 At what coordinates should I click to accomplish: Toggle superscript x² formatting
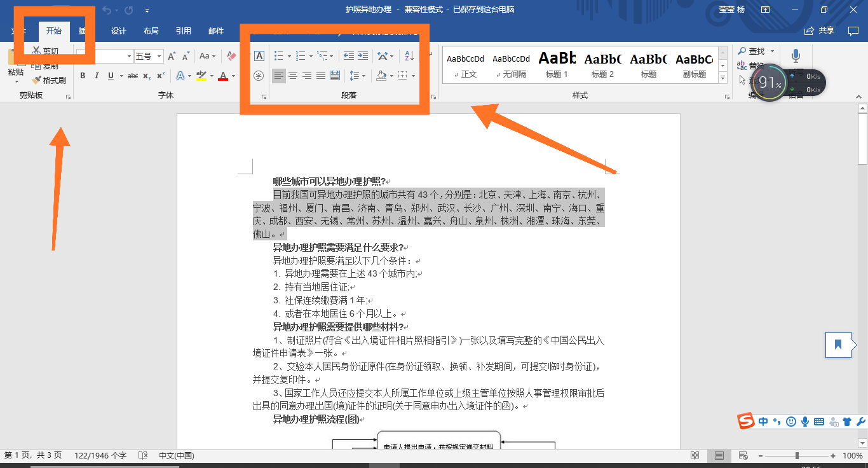[x=161, y=76]
